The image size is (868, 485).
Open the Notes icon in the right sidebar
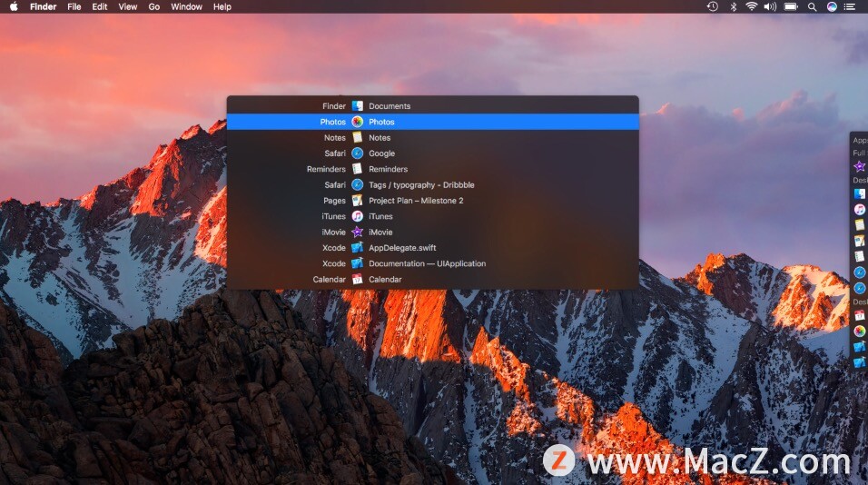[859, 224]
